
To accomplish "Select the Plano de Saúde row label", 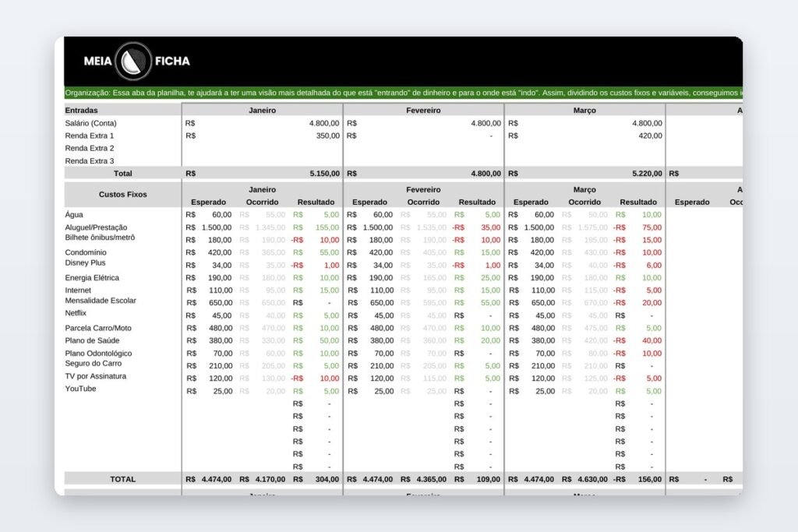I will [92, 340].
